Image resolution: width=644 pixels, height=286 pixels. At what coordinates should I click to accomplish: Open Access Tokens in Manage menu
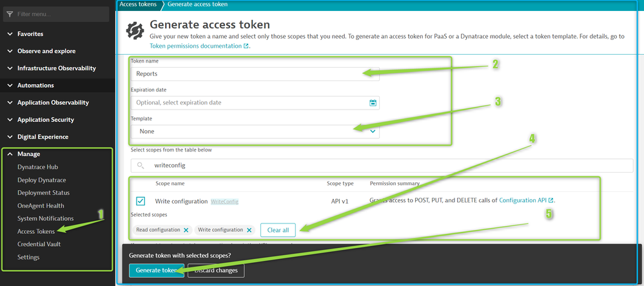coord(36,231)
